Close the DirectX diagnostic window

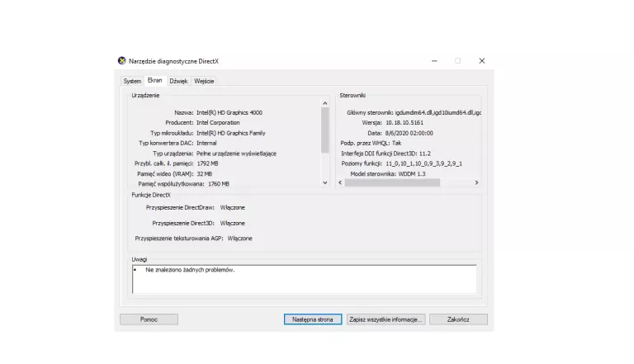(482, 61)
